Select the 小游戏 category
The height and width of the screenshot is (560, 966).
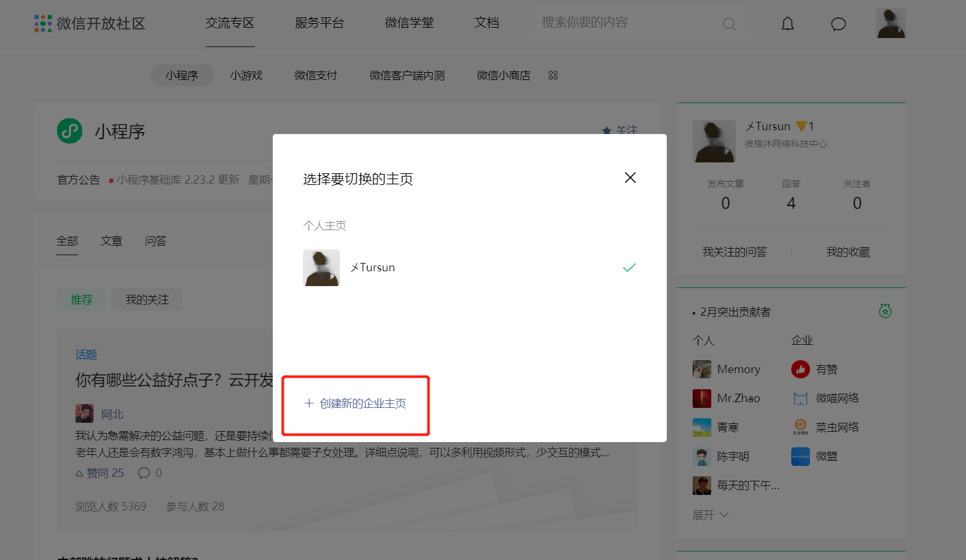tap(246, 75)
